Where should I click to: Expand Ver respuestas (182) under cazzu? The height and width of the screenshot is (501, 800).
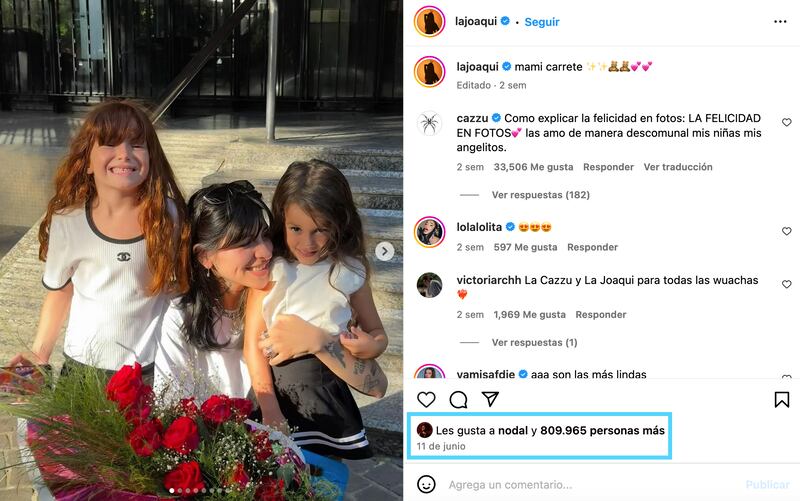[x=540, y=195]
